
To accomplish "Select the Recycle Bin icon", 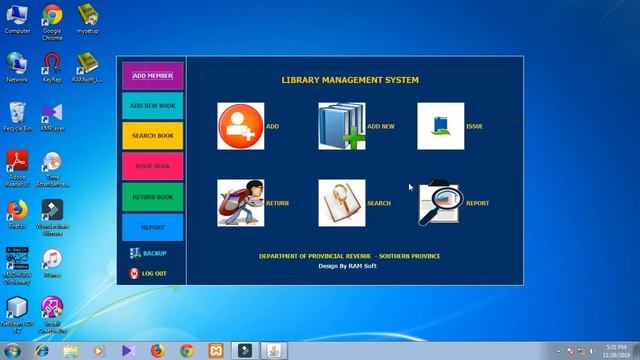I will [17, 117].
